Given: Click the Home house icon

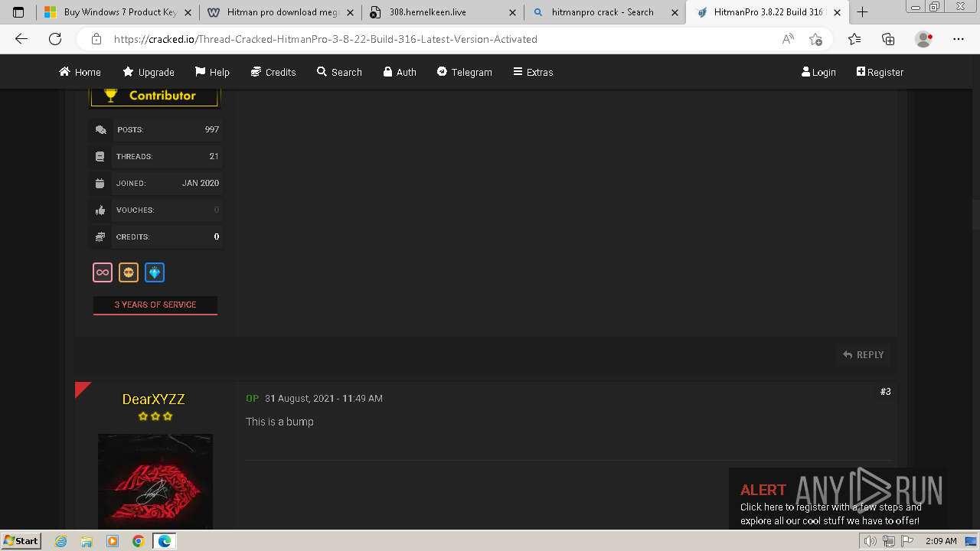Looking at the screenshot, I should coord(64,71).
